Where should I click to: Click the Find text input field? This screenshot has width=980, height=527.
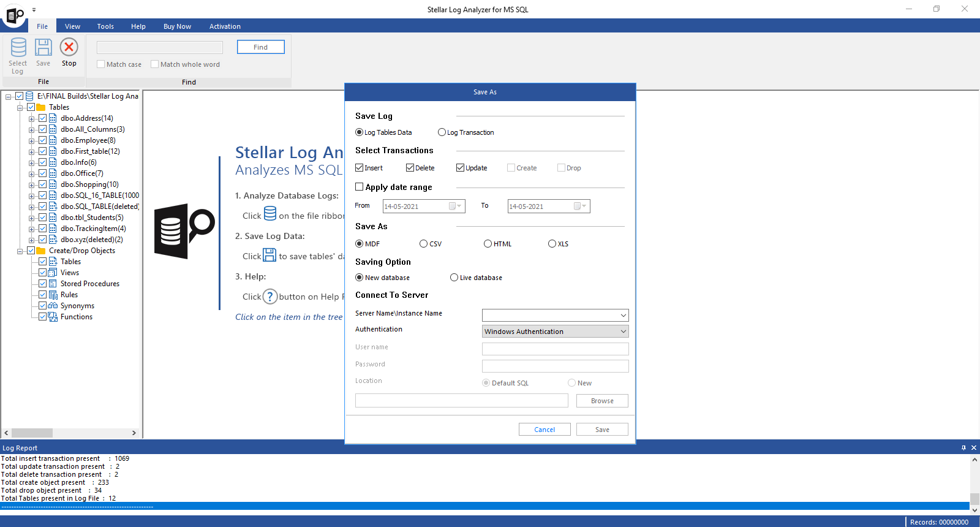[x=160, y=47]
